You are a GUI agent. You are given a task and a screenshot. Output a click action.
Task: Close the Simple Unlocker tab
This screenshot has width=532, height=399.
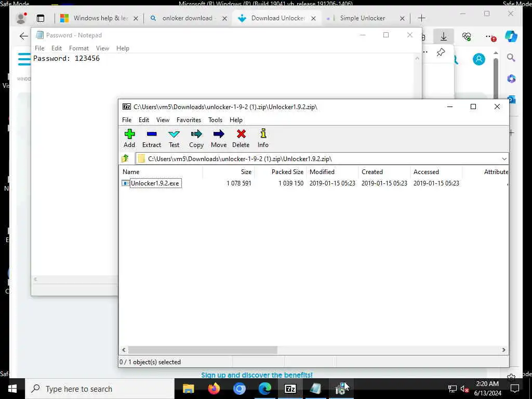click(x=402, y=18)
